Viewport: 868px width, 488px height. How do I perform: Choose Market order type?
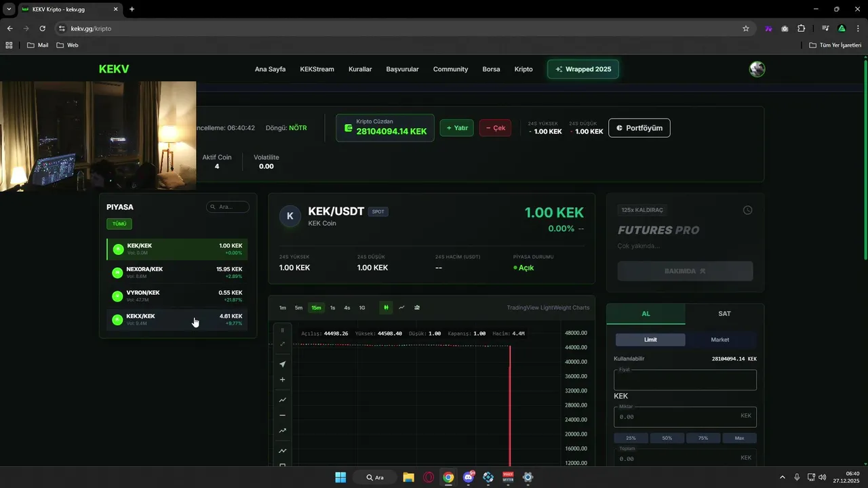pos(720,340)
